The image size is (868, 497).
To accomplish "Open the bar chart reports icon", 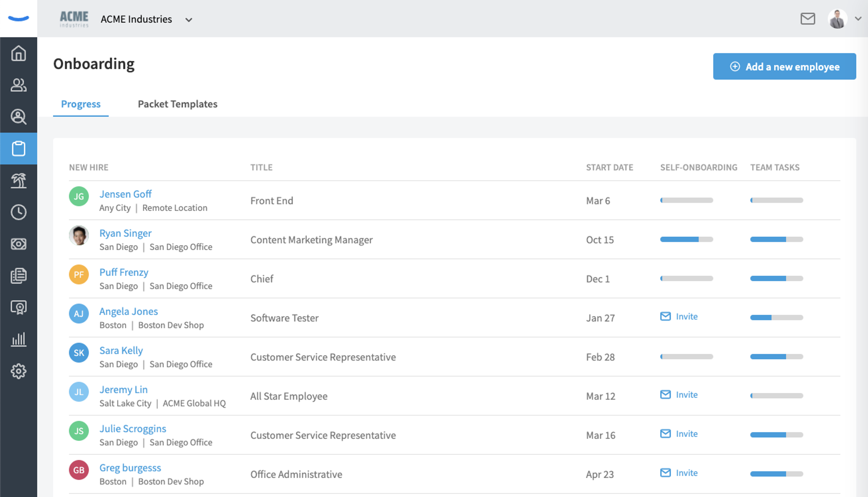I will [18, 339].
